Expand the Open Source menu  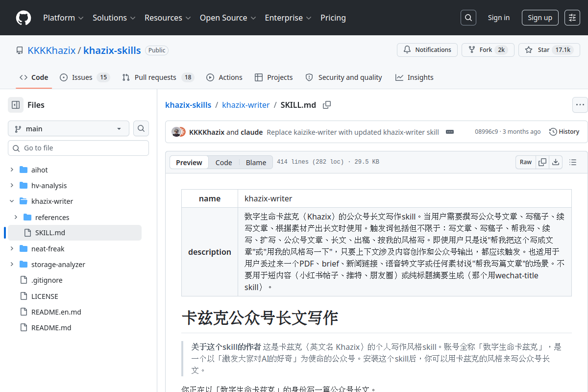point(228,18)
